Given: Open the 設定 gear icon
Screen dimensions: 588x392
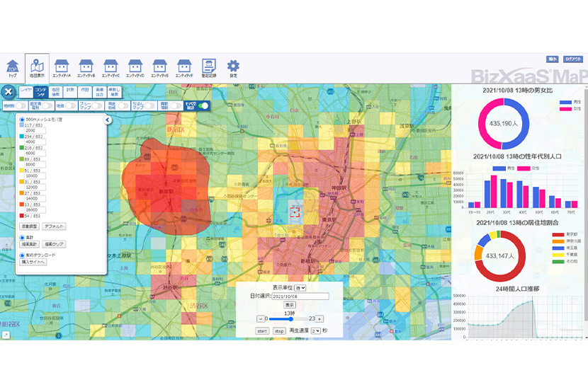Looking at the screenshot, I should [233, 67].
